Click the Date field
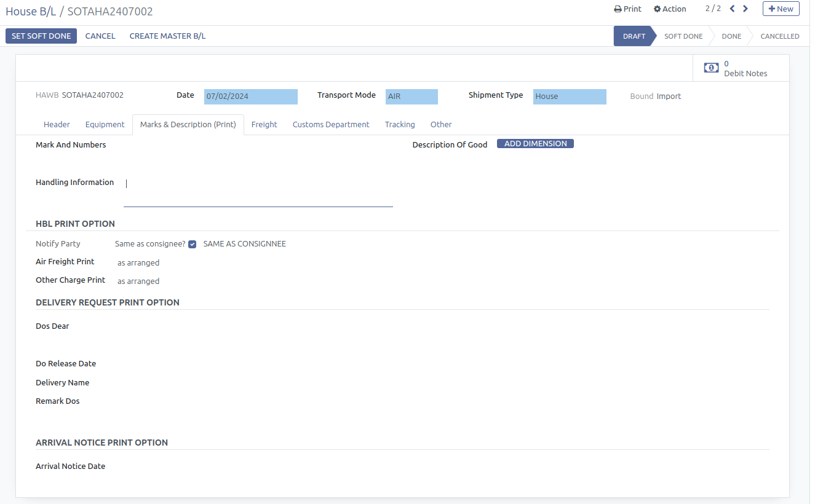Screen dimensions: 815x504 pyautogui.click(x=250, y=96)
